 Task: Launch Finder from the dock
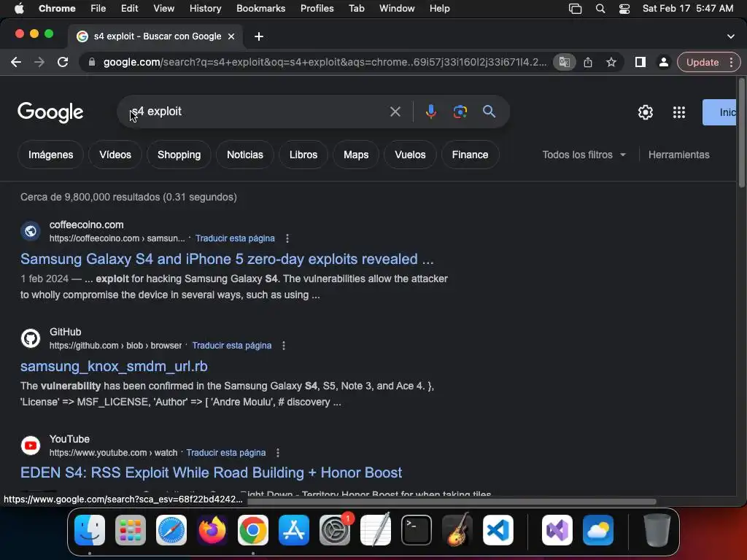pyautogui.click(x=90, y=530)
